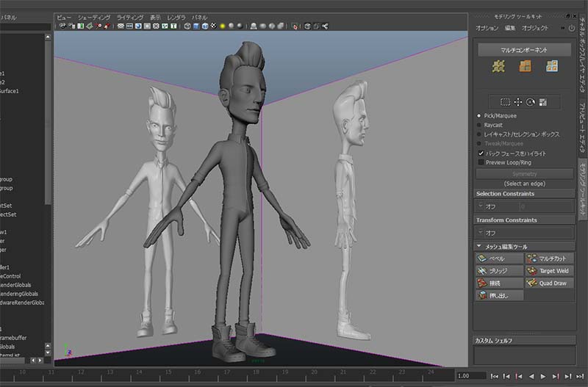Enable wireframe on shaded cube icon
588x387 pixels.
pyautogui.click(x=205, y=26)
